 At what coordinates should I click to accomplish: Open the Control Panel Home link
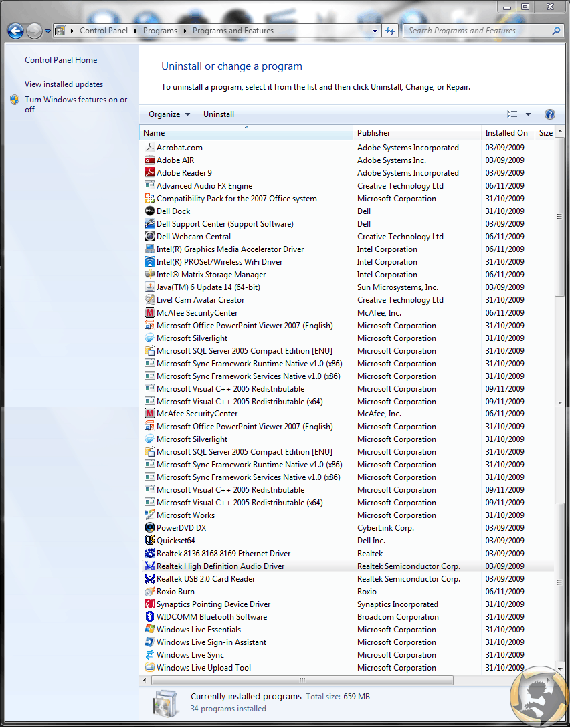tap(61, 60)
